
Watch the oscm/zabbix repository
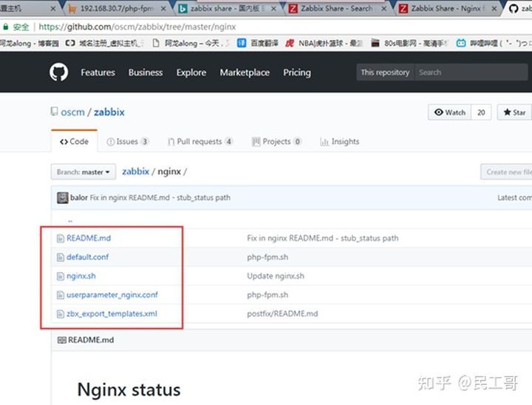pyautogui.click(x=449, y=112)
